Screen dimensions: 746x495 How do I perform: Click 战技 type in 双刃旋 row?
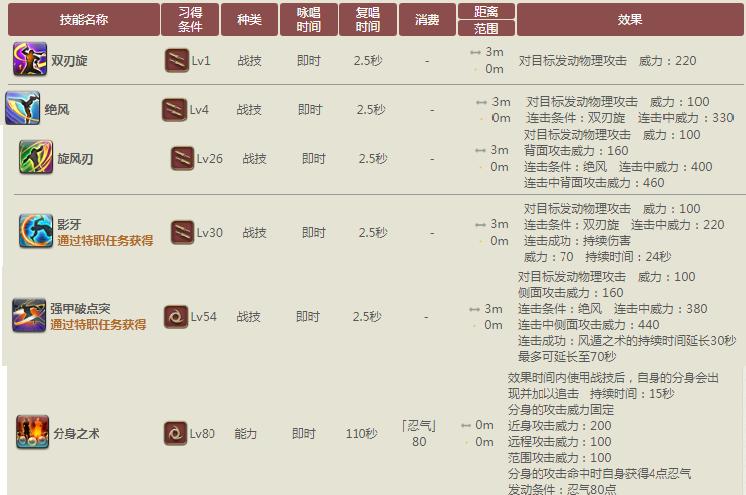(249, 61)
